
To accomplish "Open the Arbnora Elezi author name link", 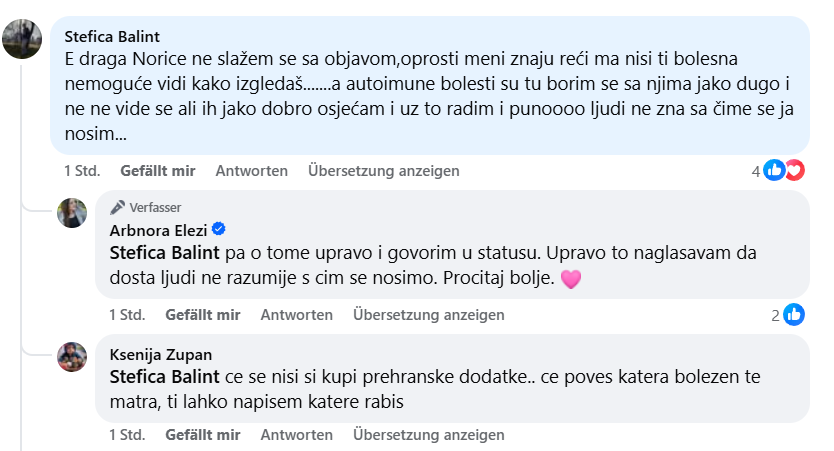I will pyautogui.click(x=156, y=229).
